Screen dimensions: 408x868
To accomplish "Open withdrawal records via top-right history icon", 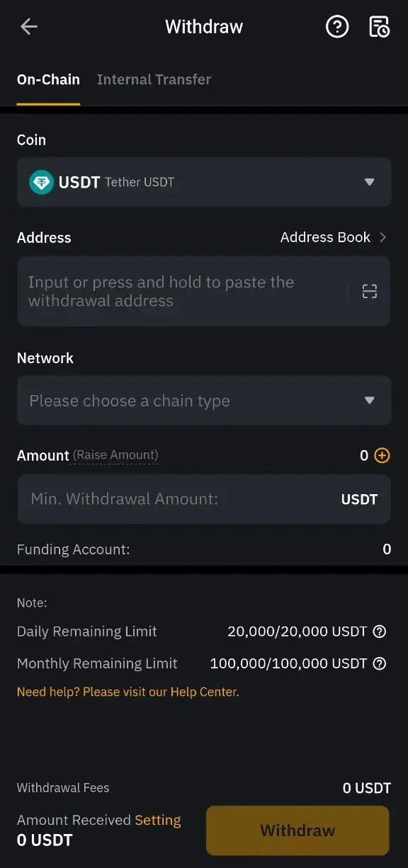I will pyautogui.click(x=380, y=26).
